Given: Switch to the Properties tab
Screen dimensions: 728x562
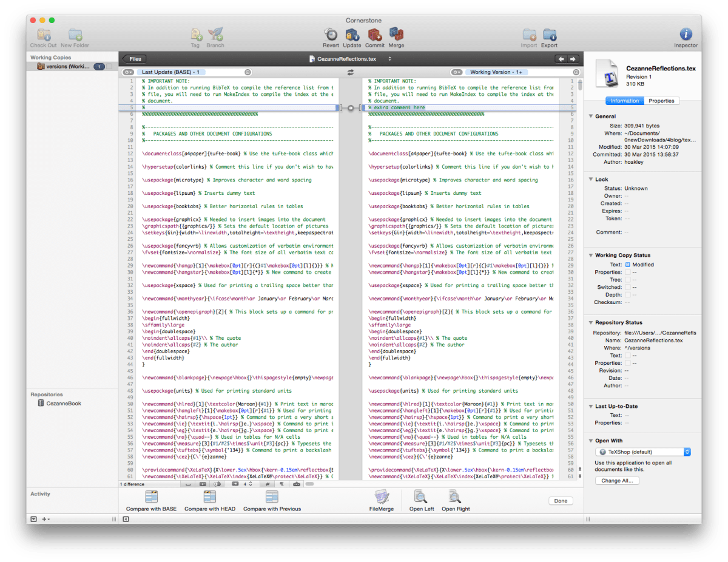Looking at the screenshot, I should coord(662,101).
